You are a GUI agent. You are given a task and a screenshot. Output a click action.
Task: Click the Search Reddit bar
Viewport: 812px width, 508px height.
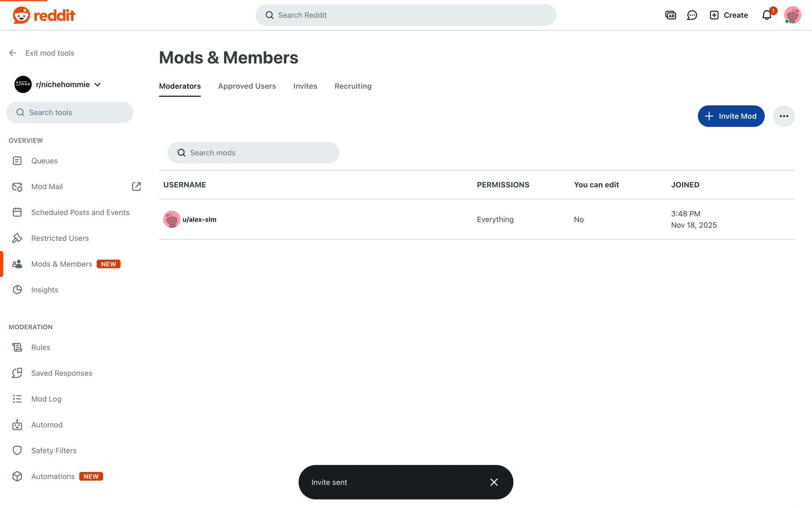pos(406,15)
